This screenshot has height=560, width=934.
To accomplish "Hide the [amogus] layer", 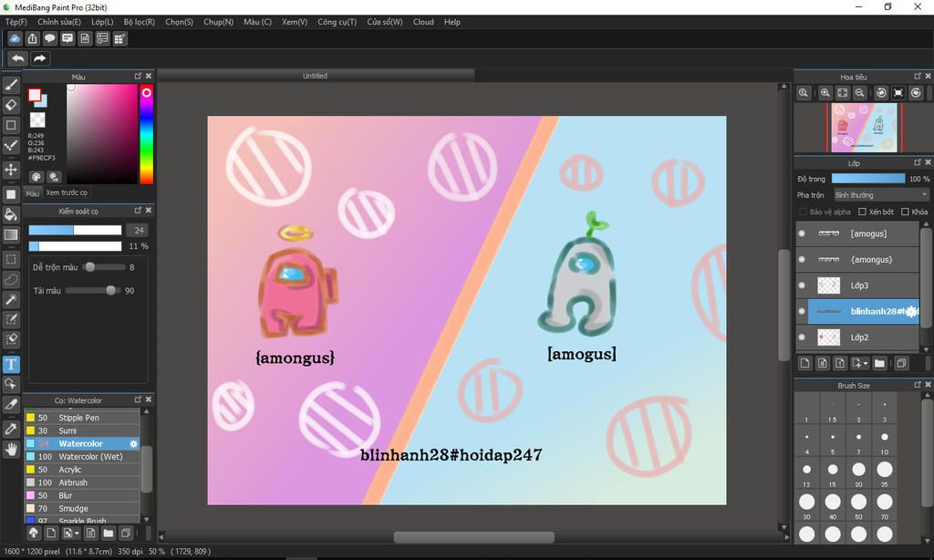I will tap(802, 233).
